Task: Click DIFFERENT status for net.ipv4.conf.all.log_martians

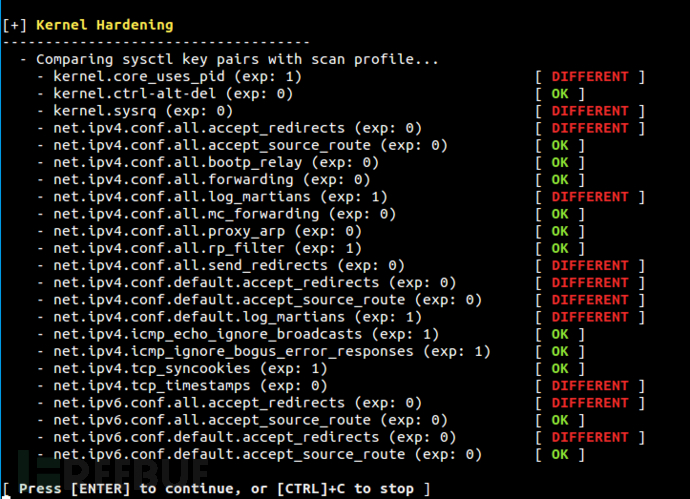Action: [589, 197]
